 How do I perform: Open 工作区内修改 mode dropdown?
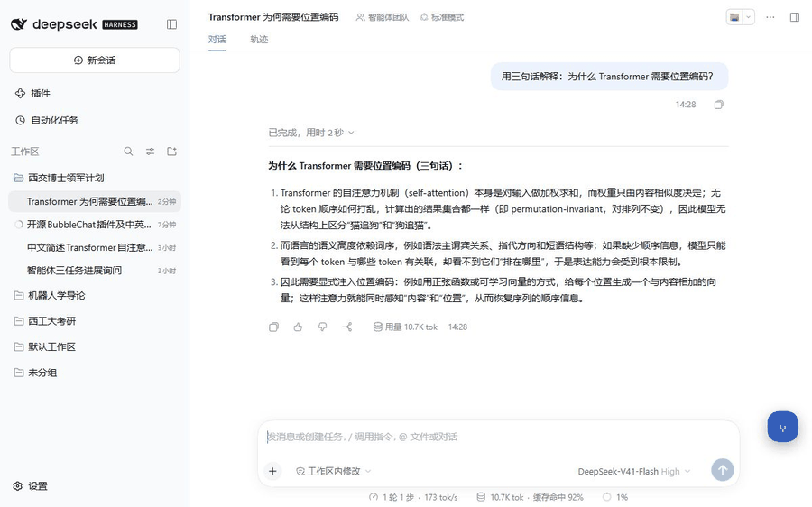[334, 471]
